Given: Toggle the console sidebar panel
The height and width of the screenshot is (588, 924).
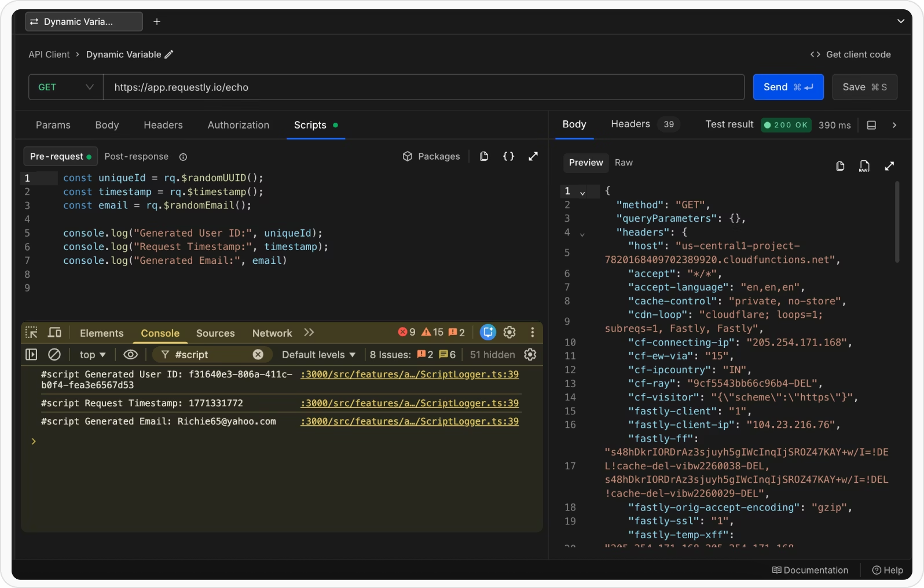Looking at the screenshot, I should 31,355.
